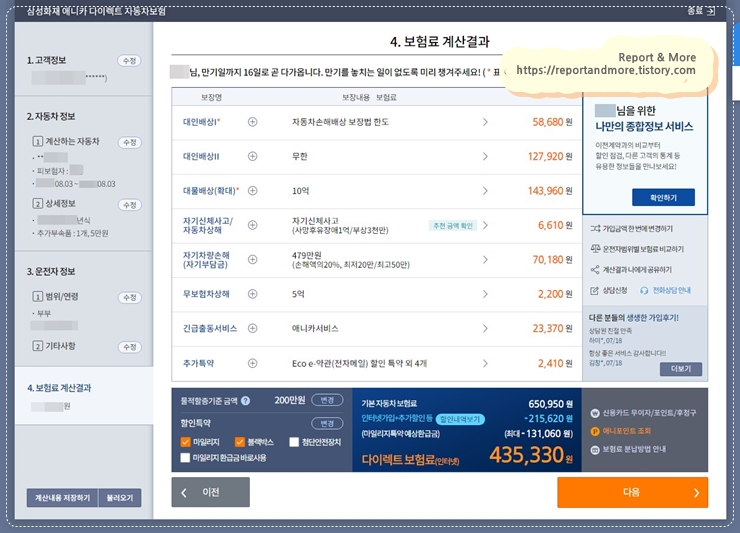Screen dimensions: 740x533
Task: Expand the 긴급출동서비스 plus icon
Action: click(x=252, y=329)
